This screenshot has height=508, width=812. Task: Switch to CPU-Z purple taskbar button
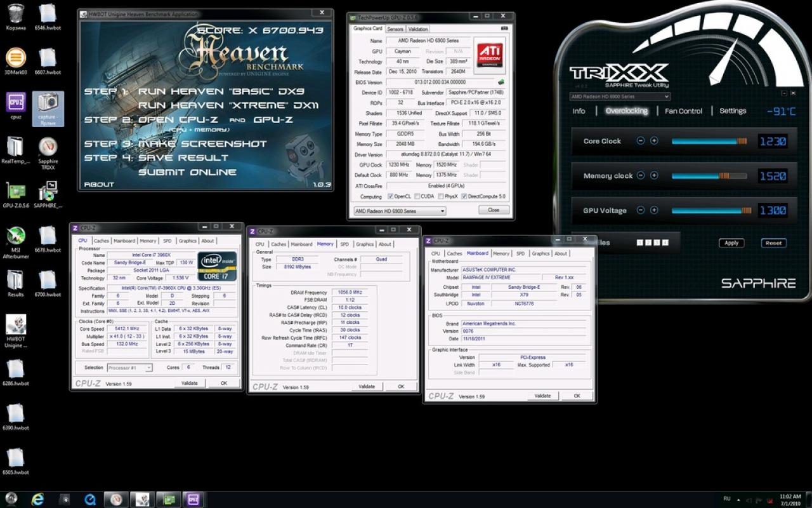(193, 499)
